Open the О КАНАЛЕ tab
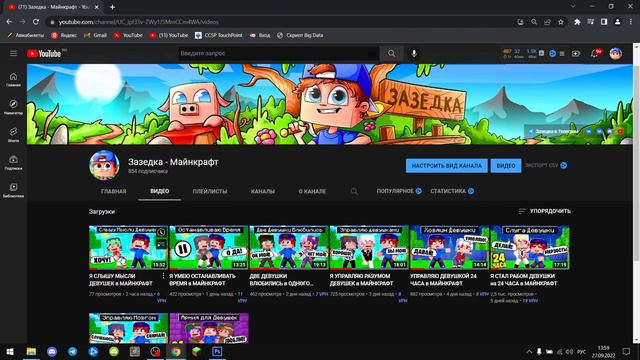Image resolution: width=640 pixels, height=360 pixels. pyautogui.click(x=312, y=191)
